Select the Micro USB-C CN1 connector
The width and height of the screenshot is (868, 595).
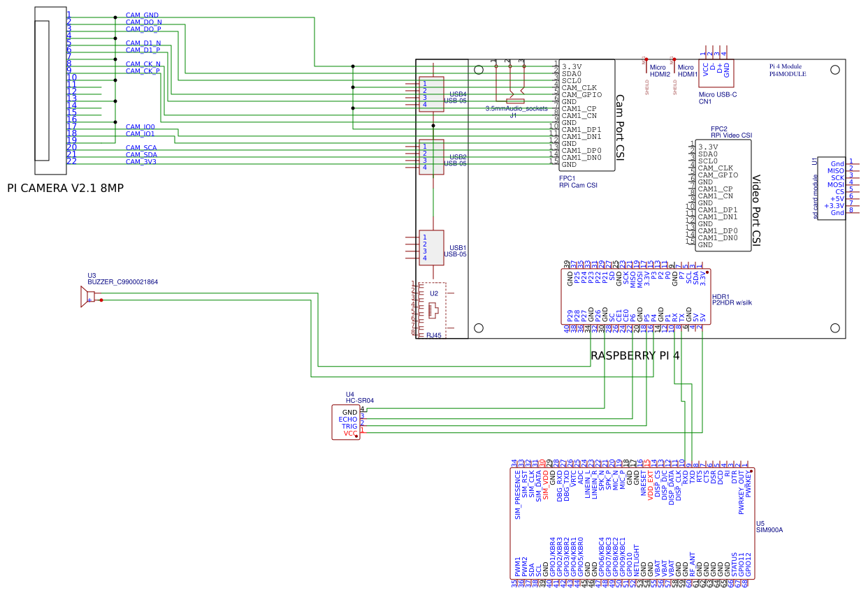tap(716, 73)
